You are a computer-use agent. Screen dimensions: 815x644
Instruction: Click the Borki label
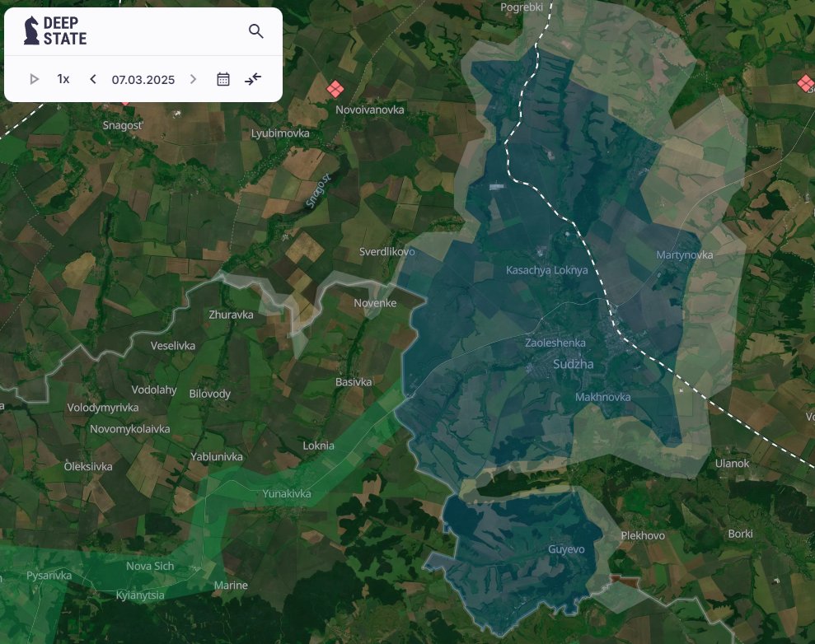coord(740,534)
